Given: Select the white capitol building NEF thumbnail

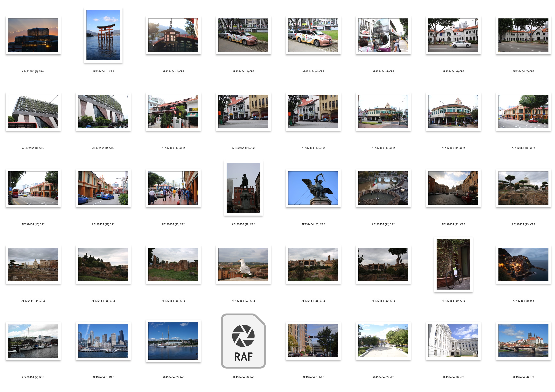Looking at the screenshot, I should coord(453,341).
